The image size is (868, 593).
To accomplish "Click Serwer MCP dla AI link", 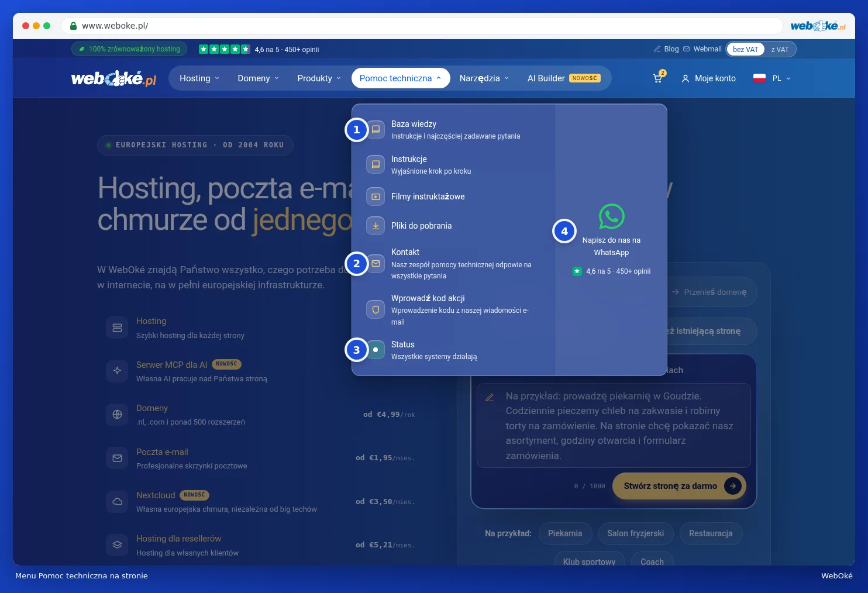I will [x=172, y=365].
